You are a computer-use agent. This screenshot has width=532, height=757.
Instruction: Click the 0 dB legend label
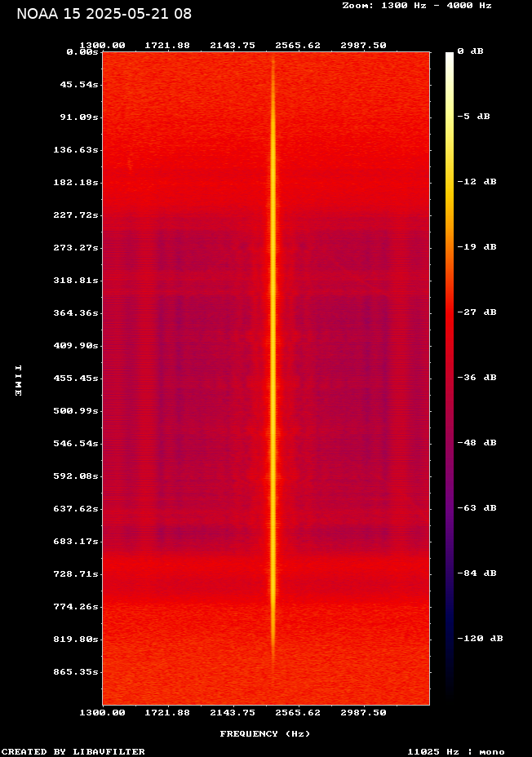pyautogui.click(x=470, y=51)
